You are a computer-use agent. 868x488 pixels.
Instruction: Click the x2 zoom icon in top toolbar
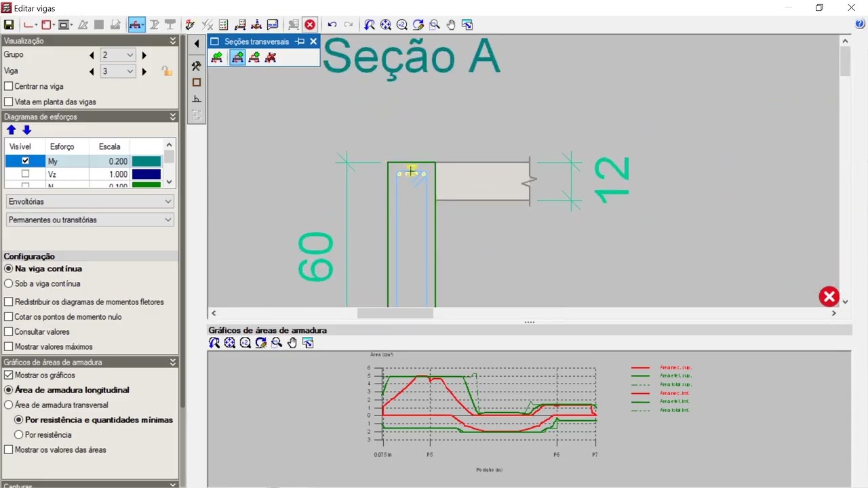coord(402,24)
